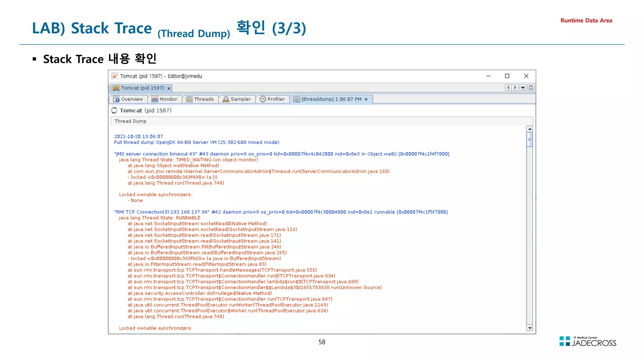
Task: Maximize the Tomcat Editor window
Action: coord(507,76)
